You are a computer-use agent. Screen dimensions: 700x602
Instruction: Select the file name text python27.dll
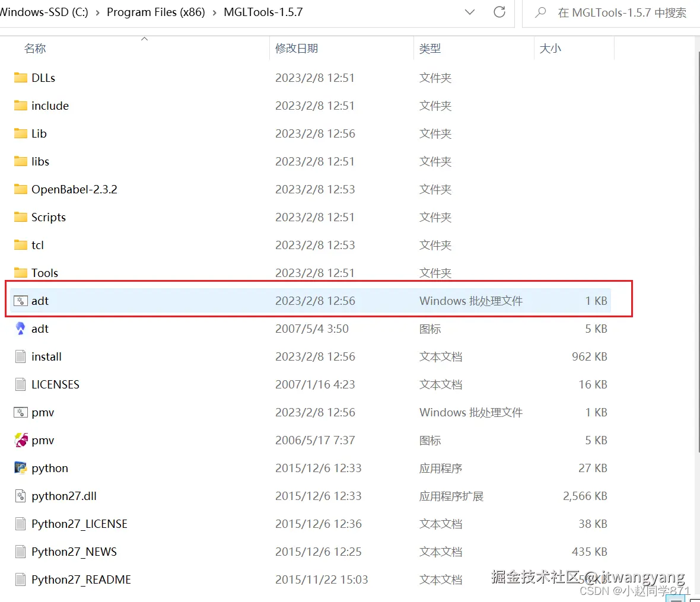(x=64, y=496)
